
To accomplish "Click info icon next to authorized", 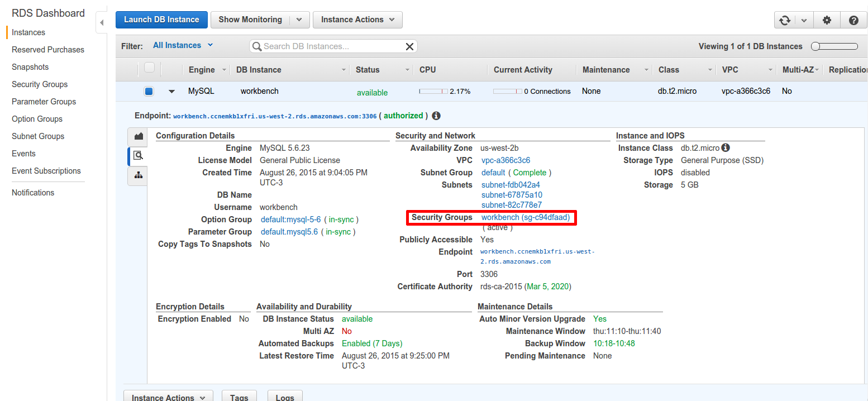I will [436, 116].
